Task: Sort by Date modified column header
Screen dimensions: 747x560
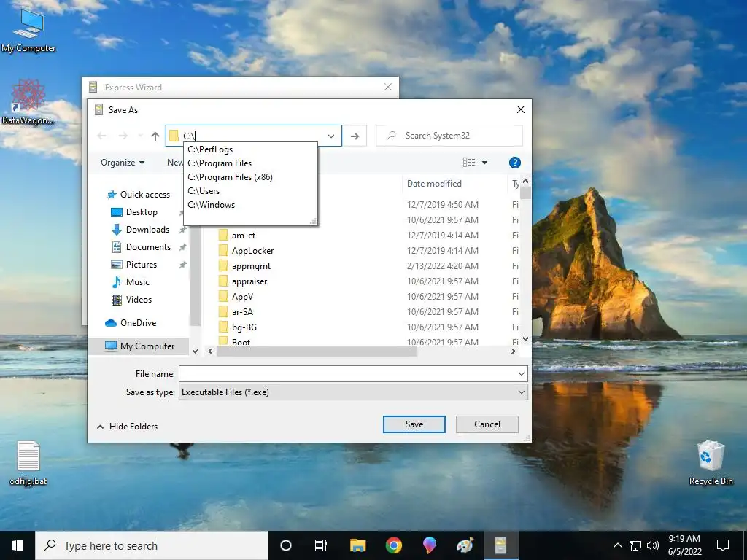Action: (434, 184)
